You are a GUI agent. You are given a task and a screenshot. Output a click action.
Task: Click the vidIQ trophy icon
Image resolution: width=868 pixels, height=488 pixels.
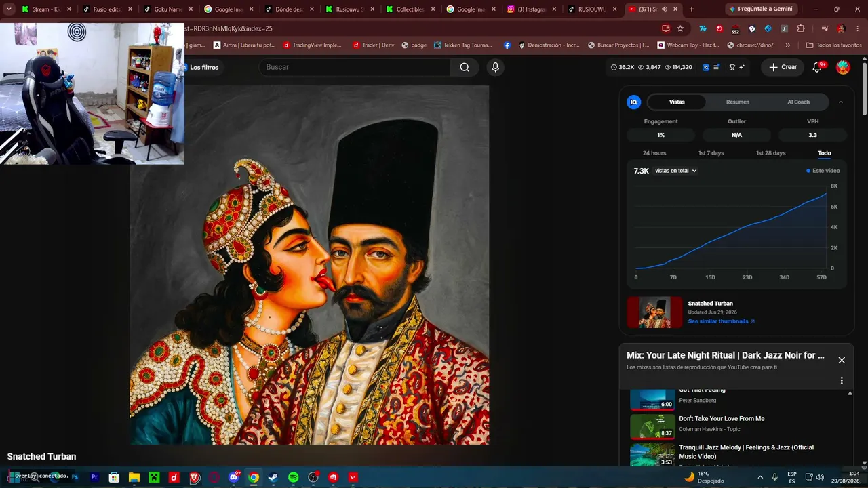coord(732,67)
